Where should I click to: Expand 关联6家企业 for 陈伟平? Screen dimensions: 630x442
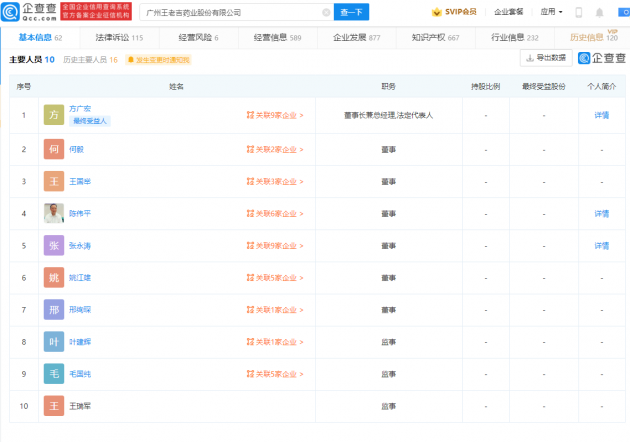(x=275, y=214)
